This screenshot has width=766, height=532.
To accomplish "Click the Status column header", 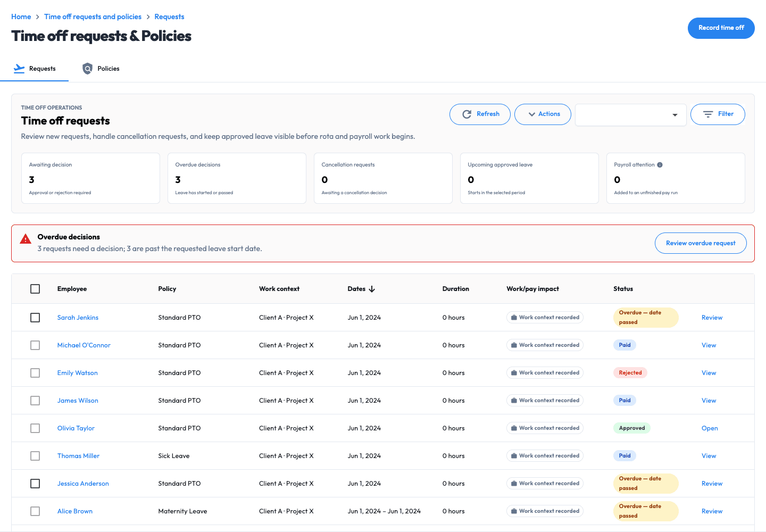I will 623,289.
